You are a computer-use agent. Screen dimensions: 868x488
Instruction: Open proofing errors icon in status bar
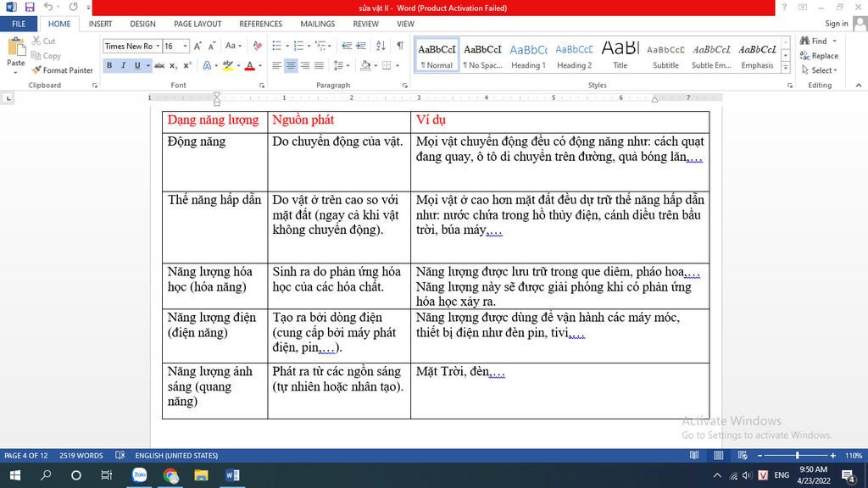[120, 455]
